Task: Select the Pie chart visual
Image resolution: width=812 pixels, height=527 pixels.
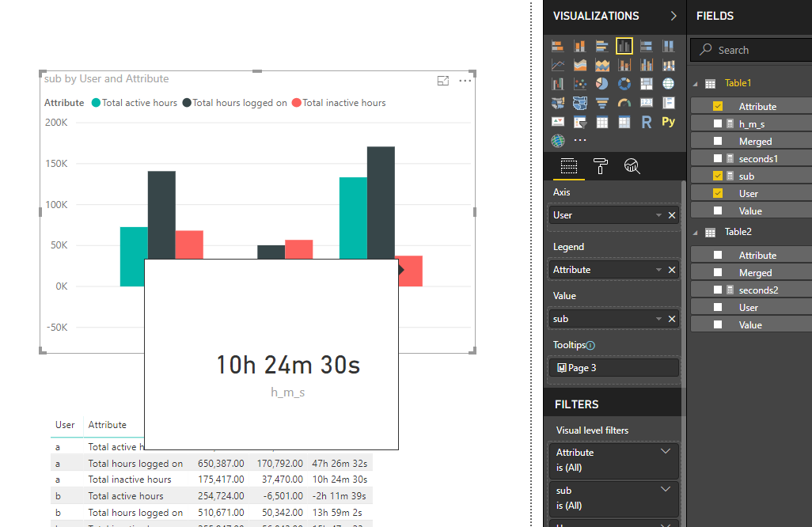Action: tap(601, 84)
